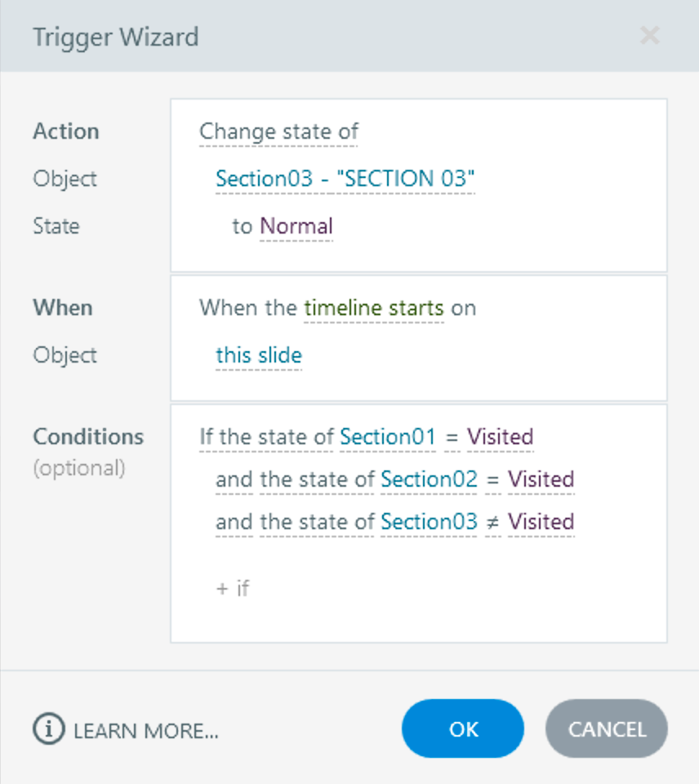The image size is (699, 784).
Task: Change the 'Normal' state value
Action: (296, 226)
